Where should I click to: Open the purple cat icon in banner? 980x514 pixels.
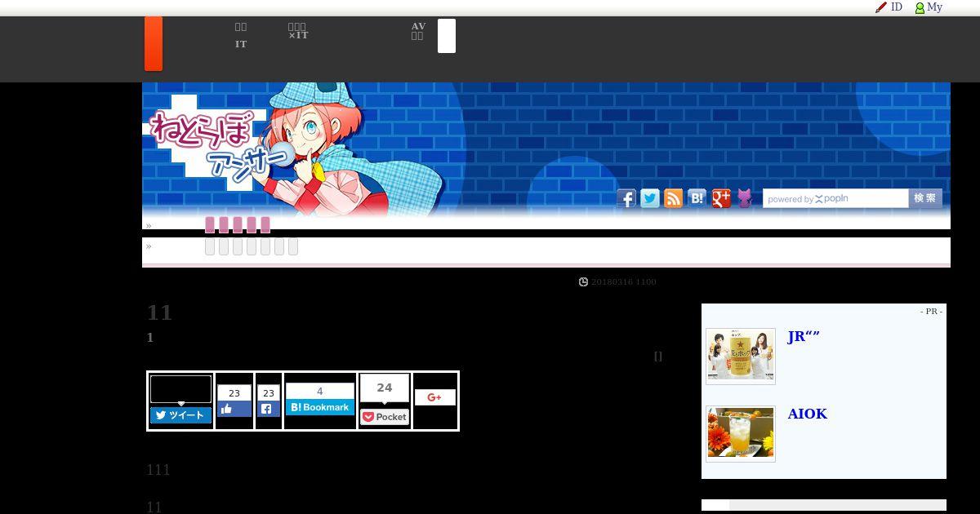pos(745,198)
